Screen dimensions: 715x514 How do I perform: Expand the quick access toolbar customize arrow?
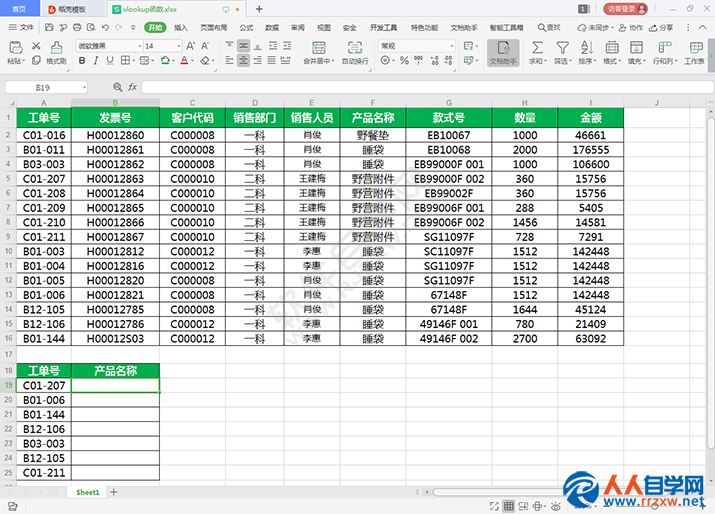coord(133,27)
